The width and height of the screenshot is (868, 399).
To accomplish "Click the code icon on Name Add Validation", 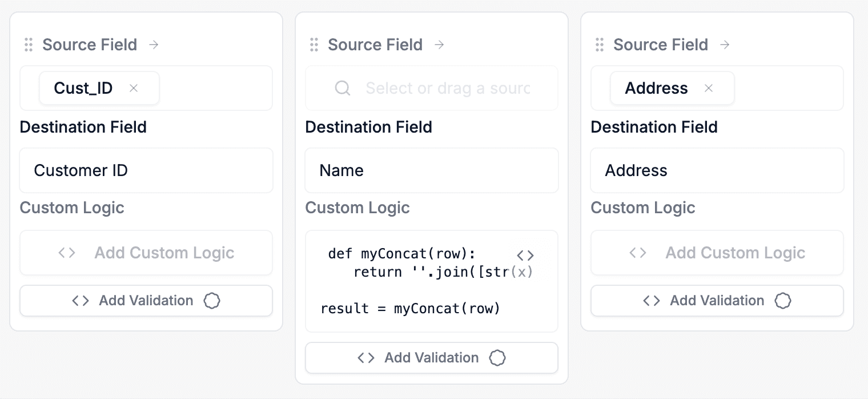I will click(x=366, y=358).
